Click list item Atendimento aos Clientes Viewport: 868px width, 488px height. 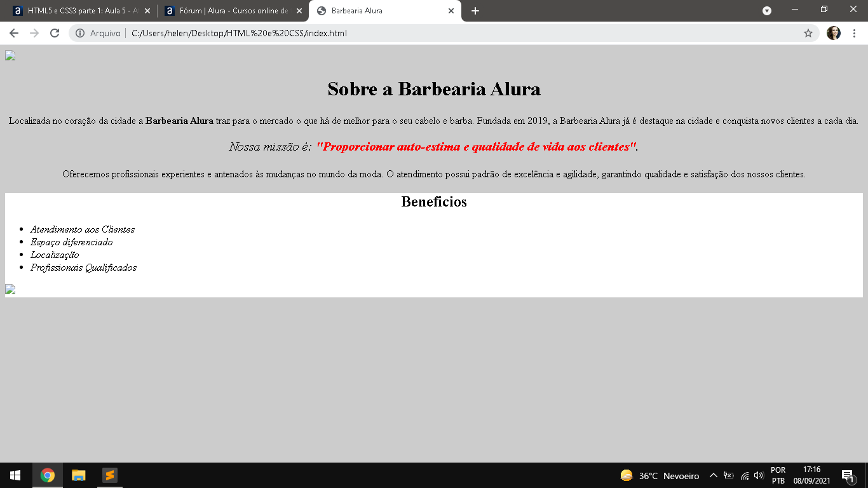[x=83, y=229]
